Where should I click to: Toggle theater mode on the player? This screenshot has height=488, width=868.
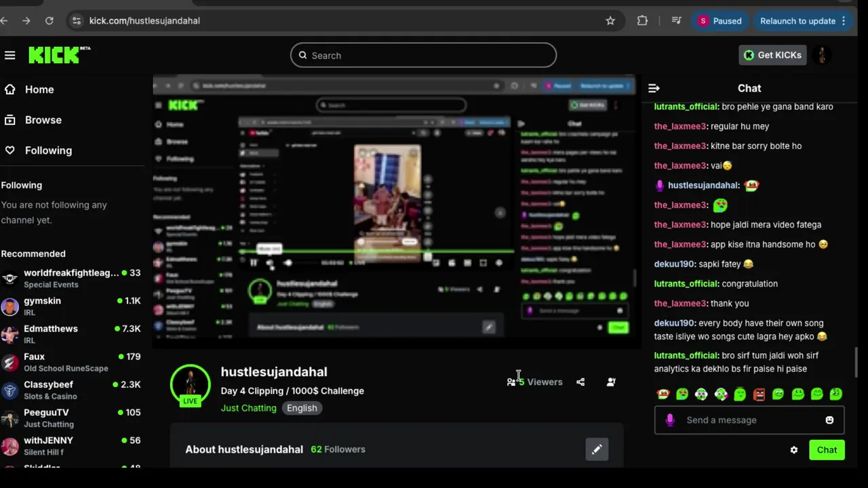pyautogui.click(x=467, y=263)
